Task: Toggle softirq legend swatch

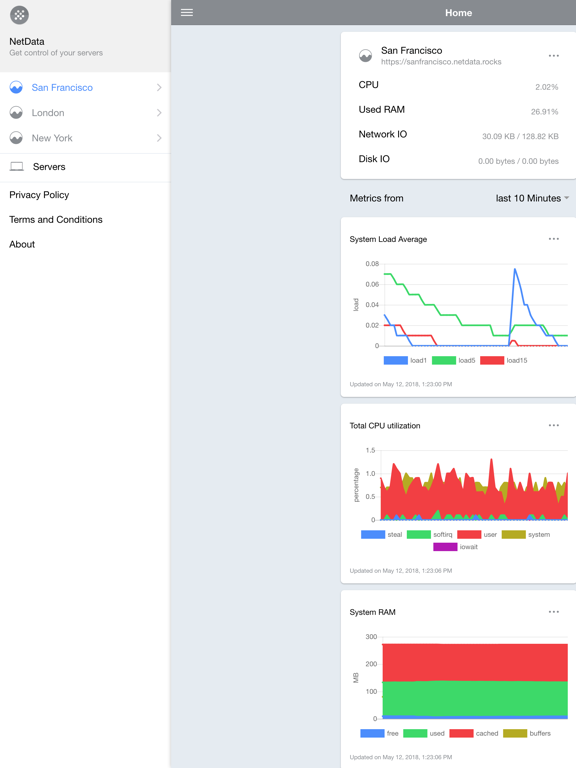Action: coord(419,534)
